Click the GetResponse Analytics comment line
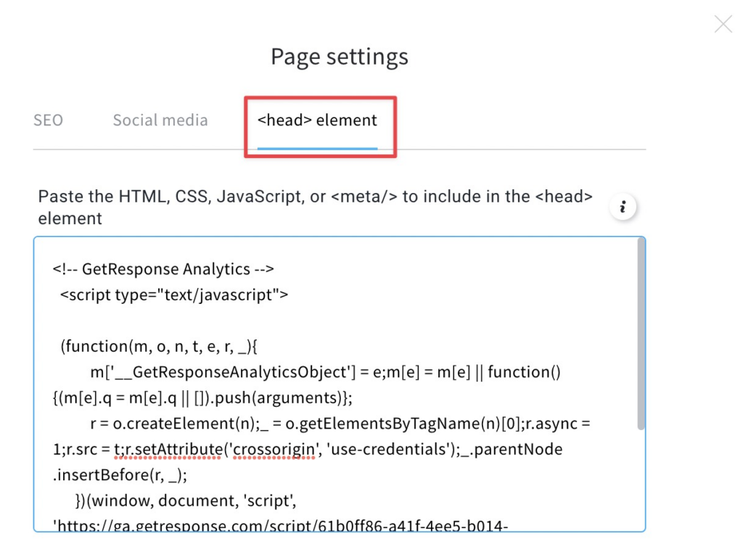Image resolution: width=743 pixels, height=560 pixels. [x=161, y=268]
